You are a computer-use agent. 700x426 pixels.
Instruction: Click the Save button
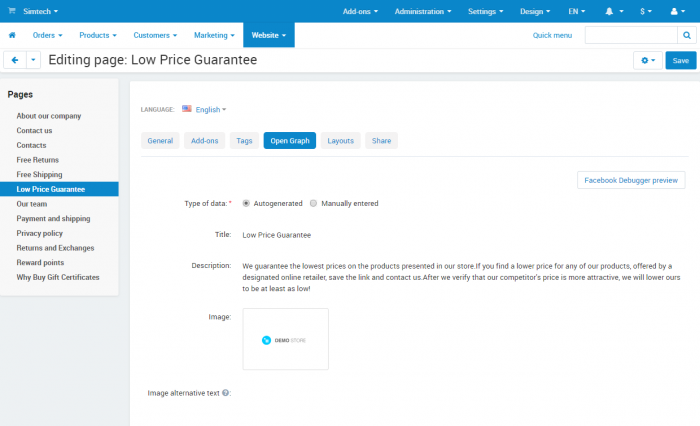681,60
